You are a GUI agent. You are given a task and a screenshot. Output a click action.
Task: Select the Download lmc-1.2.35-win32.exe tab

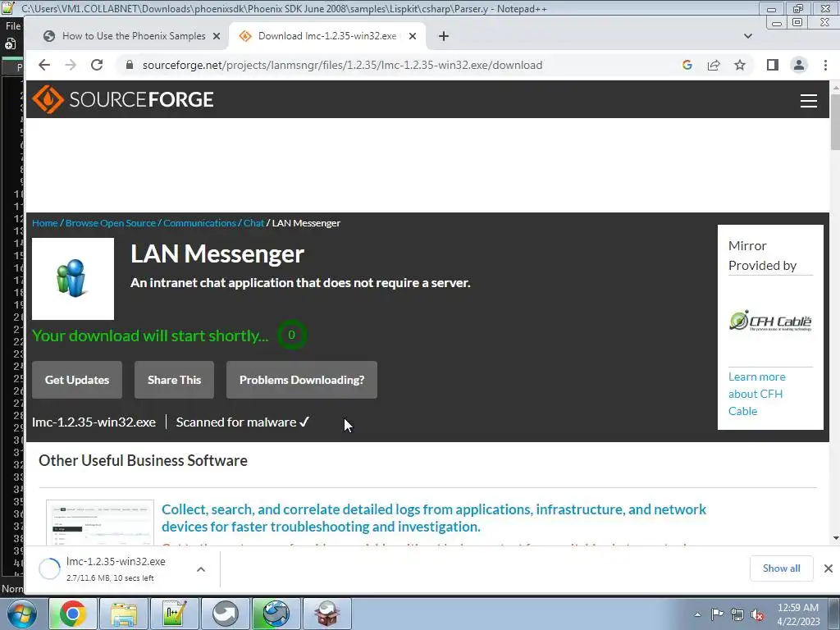pos(326,36)
